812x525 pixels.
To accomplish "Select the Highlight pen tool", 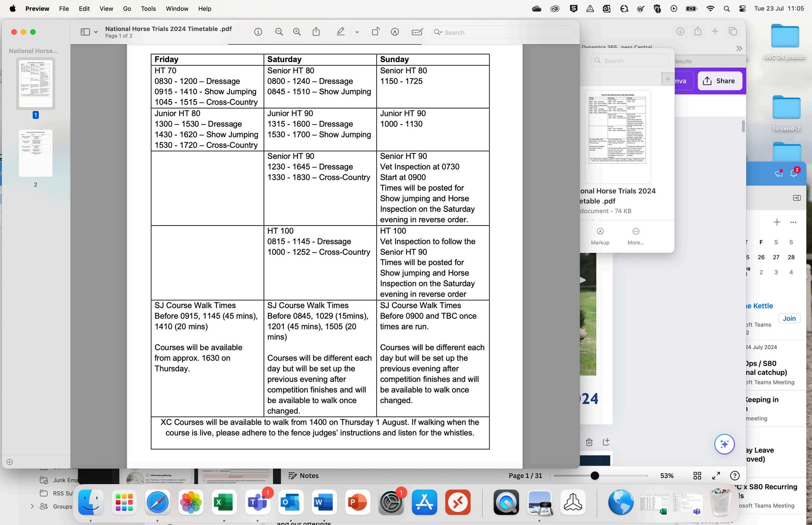I will coord(341,32).
